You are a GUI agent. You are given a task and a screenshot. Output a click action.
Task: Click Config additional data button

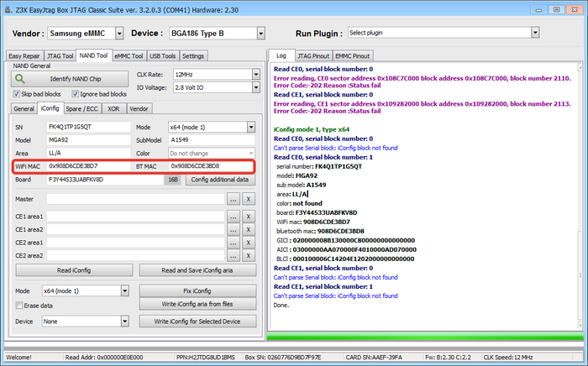click(220, 180)
